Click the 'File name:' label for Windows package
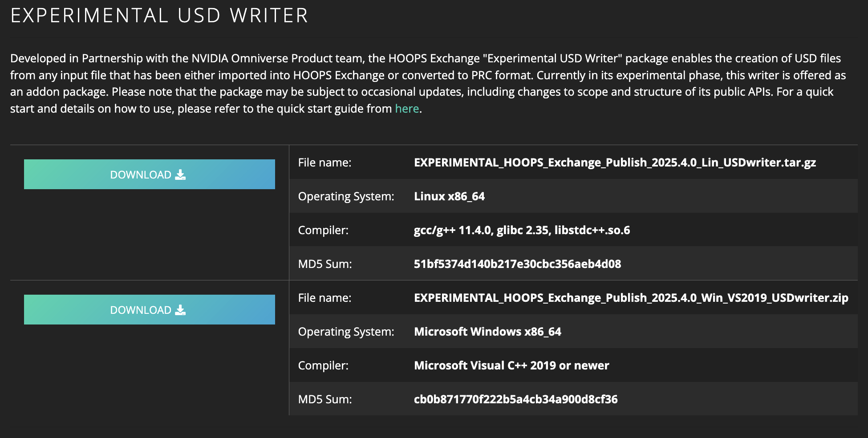This screenshot has height=438, width=868. (x=324, y=298)
